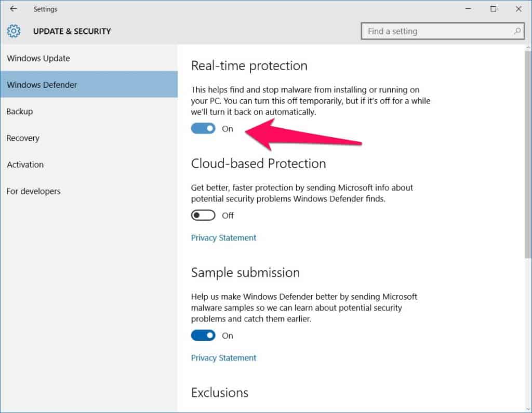Minimize the Settings window
This screenshot has height=413, width=532.
pos(468,9)
